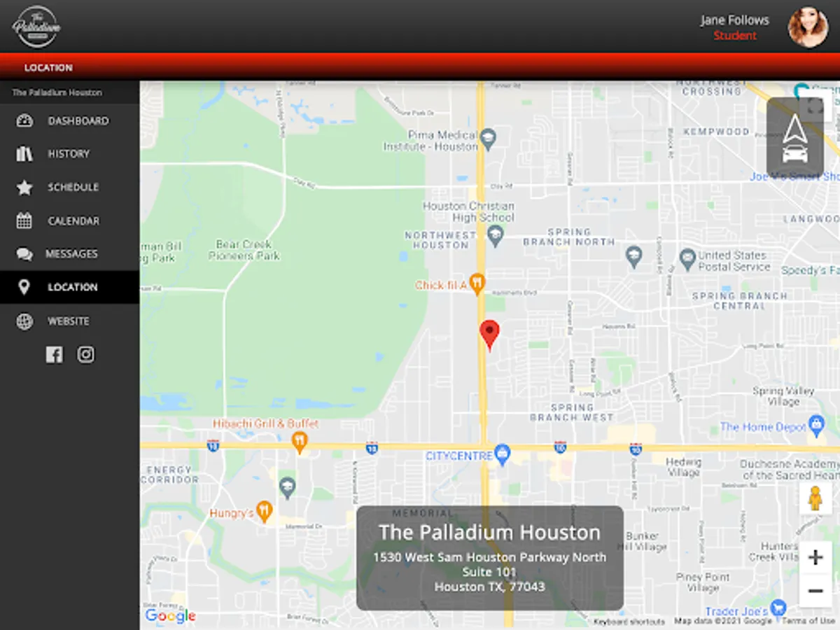840x630 pixels.
Task: Enter fullscreen view of the map
Action: tap(814, 105)
